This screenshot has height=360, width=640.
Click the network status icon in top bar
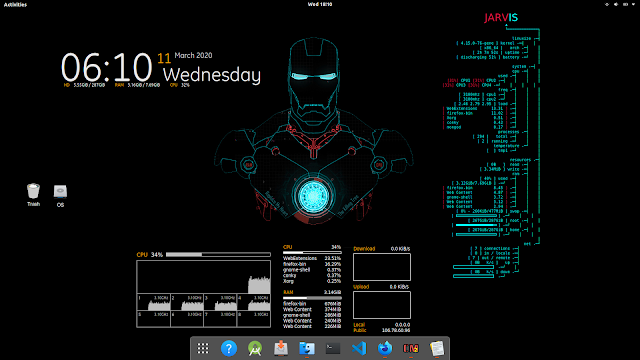607,4
